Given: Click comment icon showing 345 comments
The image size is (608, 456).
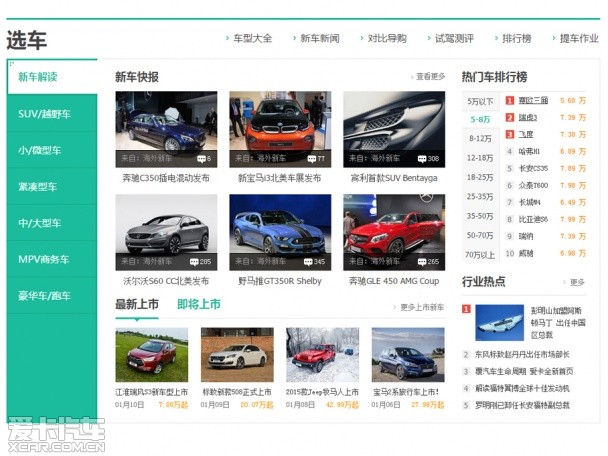Looking at the screenshot, I should pyautogui.click(x=308, y=262).
